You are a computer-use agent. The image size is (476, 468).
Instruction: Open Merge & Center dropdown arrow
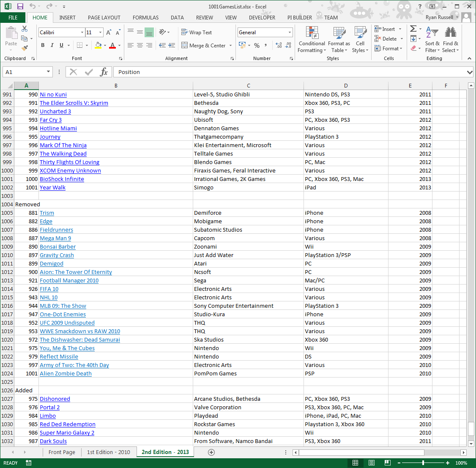pyautogui.click(x=230, y=46)
